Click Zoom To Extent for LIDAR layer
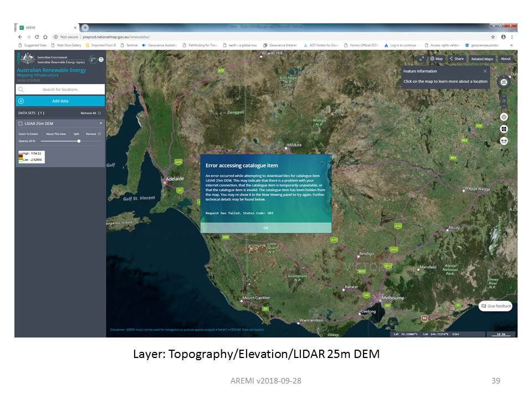This screenshot has height=399, width=532. point(28,134)
